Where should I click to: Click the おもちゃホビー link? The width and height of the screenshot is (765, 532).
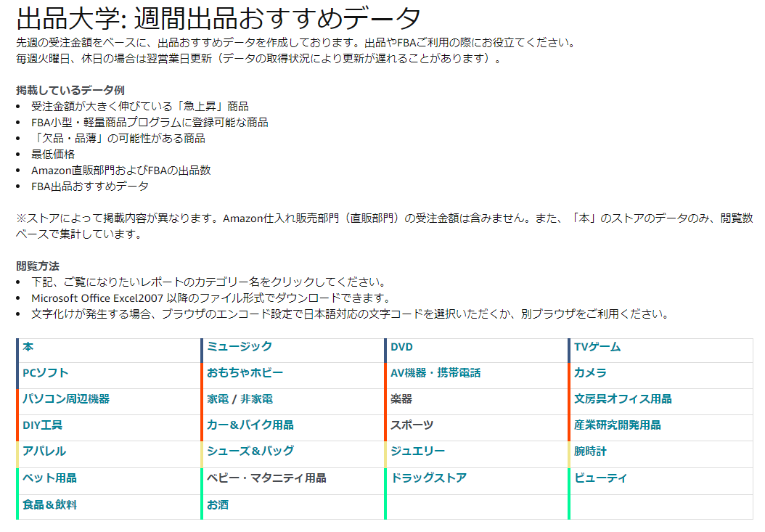pos(245,373)
